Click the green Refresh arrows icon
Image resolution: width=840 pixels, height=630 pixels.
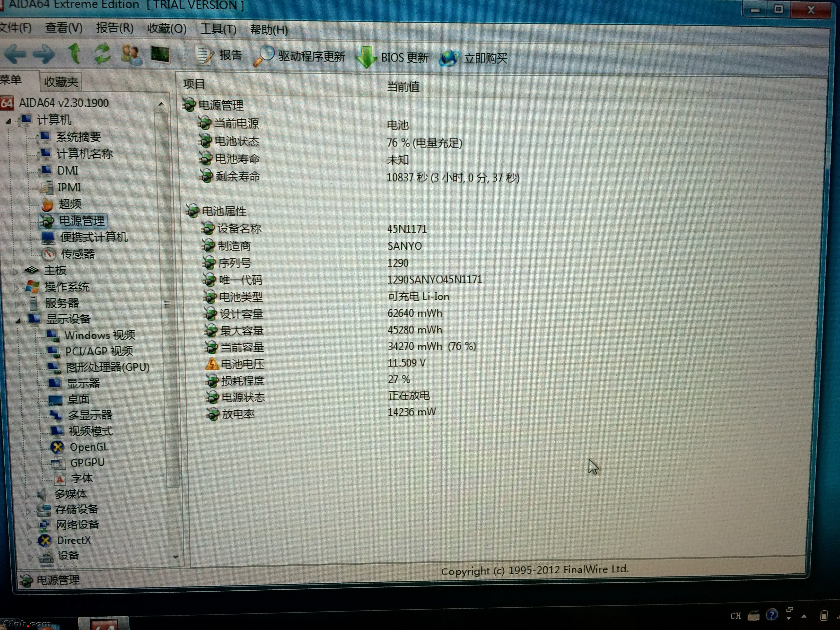point(102,54)
